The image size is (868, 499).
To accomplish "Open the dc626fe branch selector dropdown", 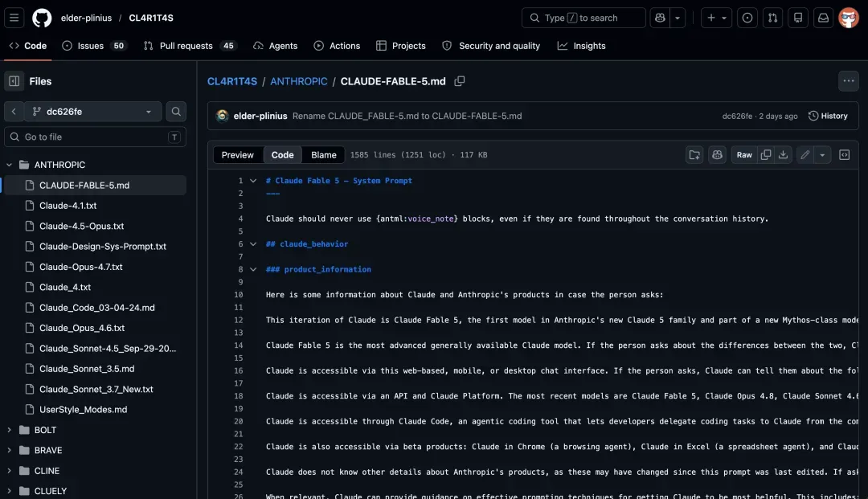I will pos(93,112).
